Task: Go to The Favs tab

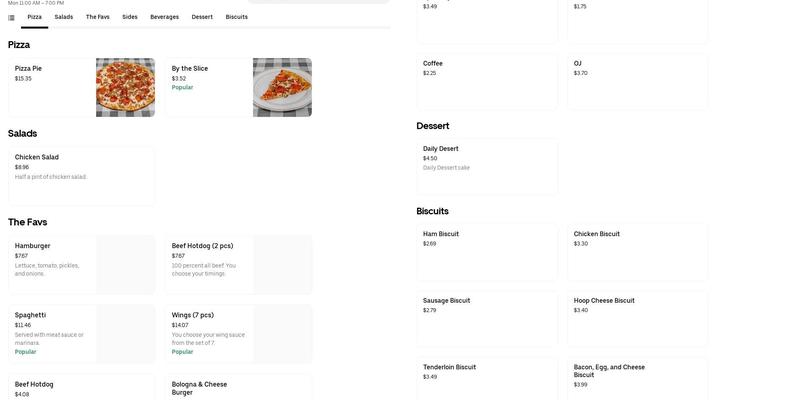Action: 98,17
